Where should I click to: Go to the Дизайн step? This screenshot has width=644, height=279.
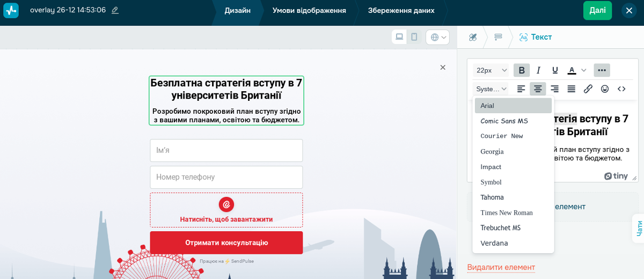pos(237,10)
